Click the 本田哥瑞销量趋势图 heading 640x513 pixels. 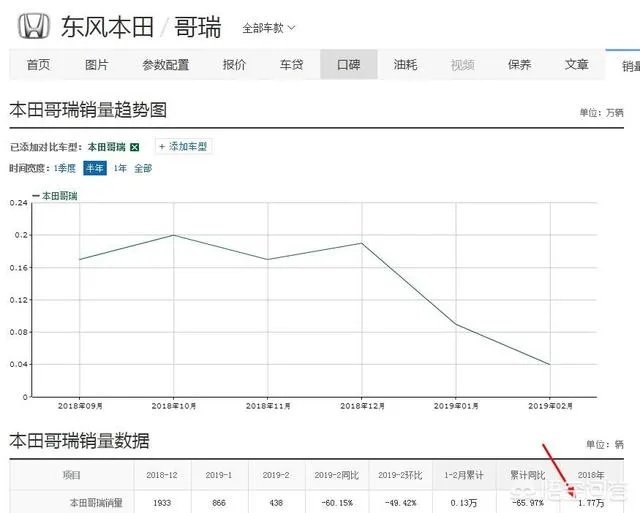point(88,110)
